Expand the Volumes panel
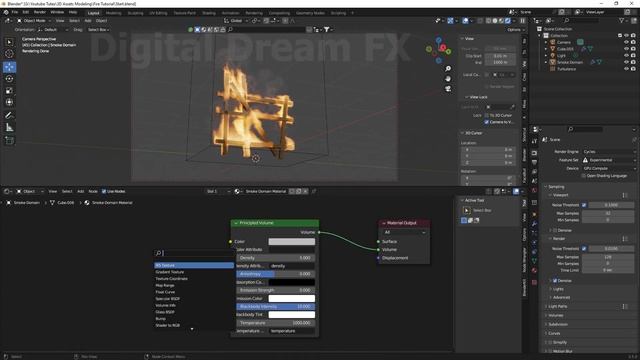The image size is (640, 360). (555, 316)
